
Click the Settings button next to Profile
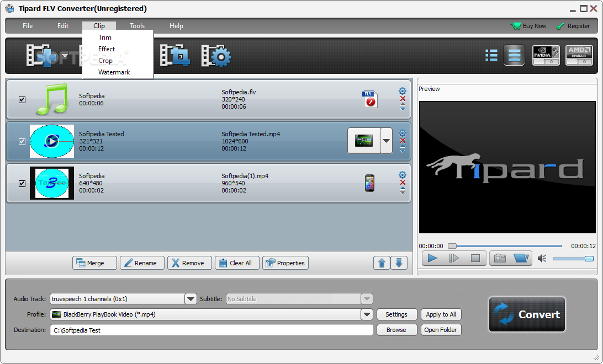pyautogui.click(x=396, y=314)
